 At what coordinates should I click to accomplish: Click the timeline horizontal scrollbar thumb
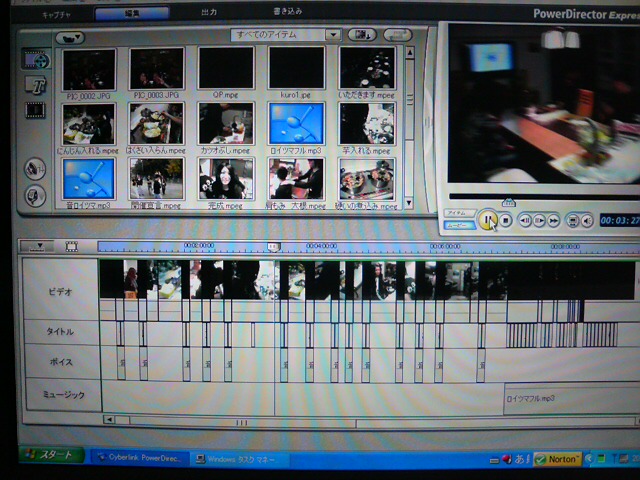[242, 423]
